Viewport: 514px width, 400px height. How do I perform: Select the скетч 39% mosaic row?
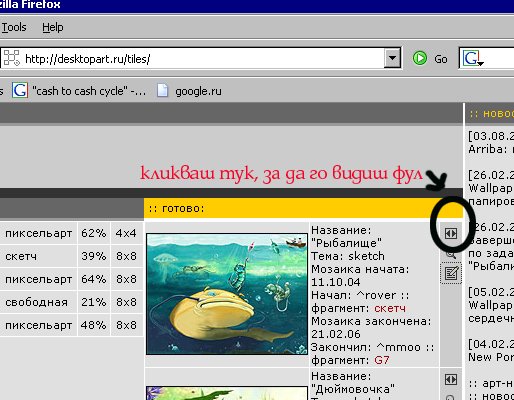[x=72, y=256]
